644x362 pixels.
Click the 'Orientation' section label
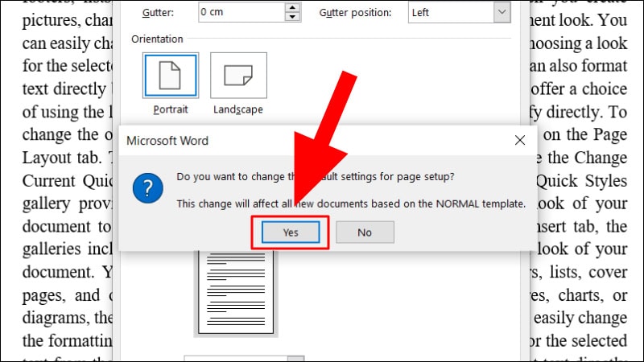coord(157,39)
